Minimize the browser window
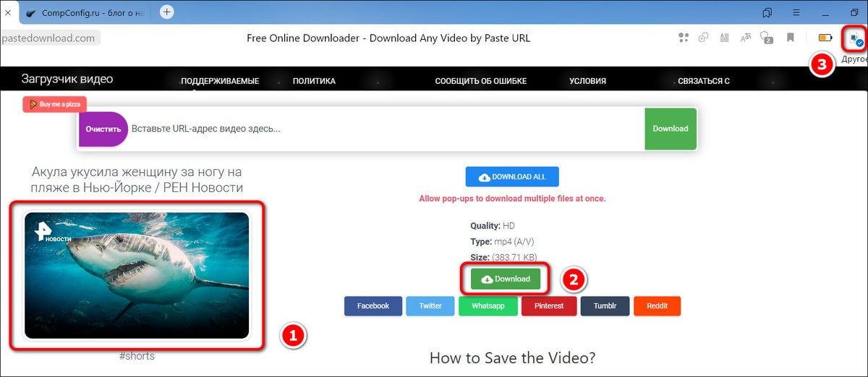The width and height of the screenshot is (868, 377). (825, 12)
